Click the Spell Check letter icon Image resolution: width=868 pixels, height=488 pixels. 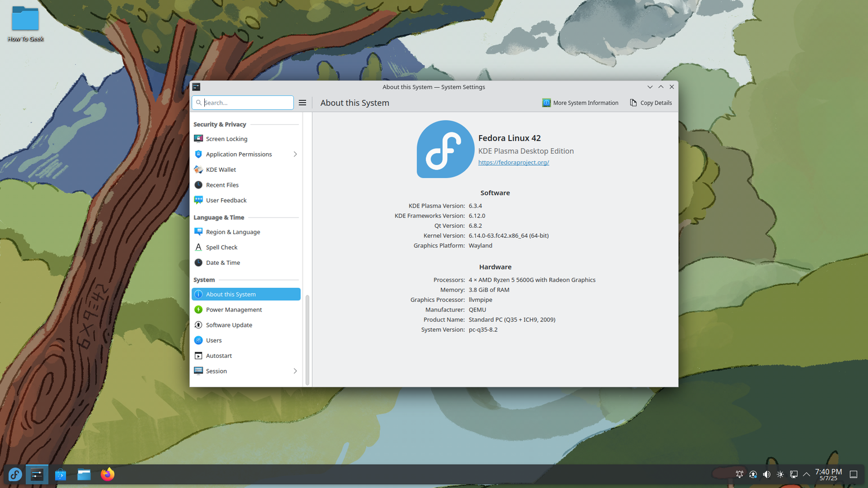[198, 247]
